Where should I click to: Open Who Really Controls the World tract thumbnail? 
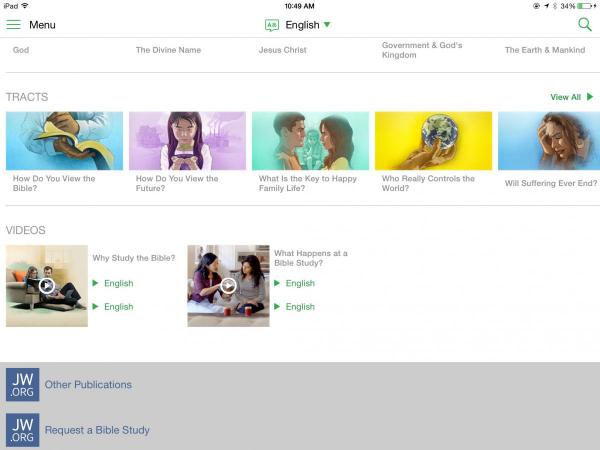(x=433, y=141)
